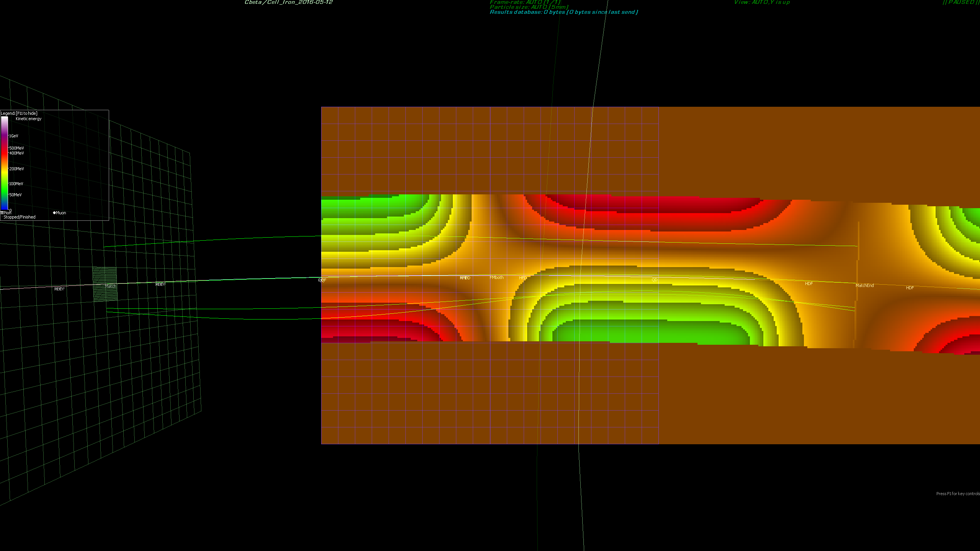Click the Muon diamond marker in legend
The height and width of the screenshot is (551, 980).
[54, 213]
